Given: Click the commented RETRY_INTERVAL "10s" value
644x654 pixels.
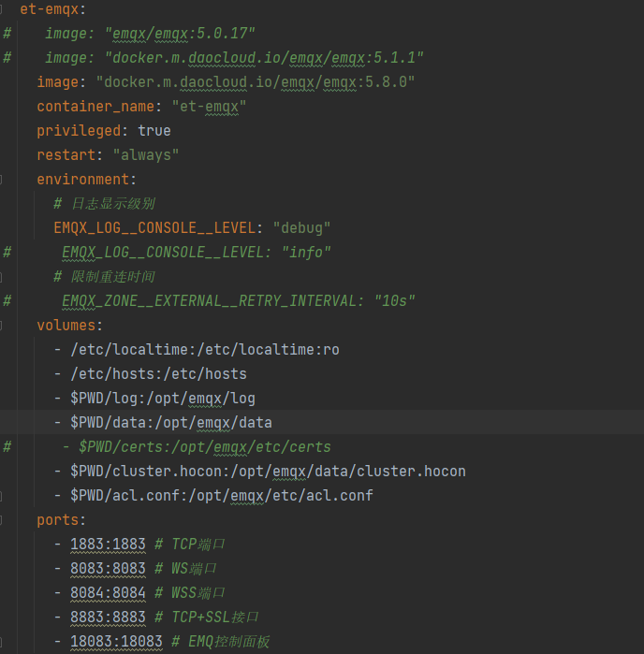Looking at the screenshot, I should [394, 300].
